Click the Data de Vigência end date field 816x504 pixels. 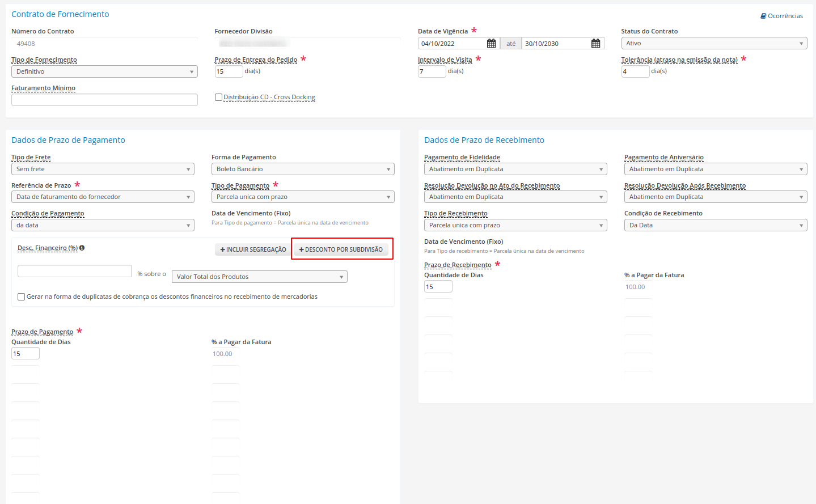556,44
